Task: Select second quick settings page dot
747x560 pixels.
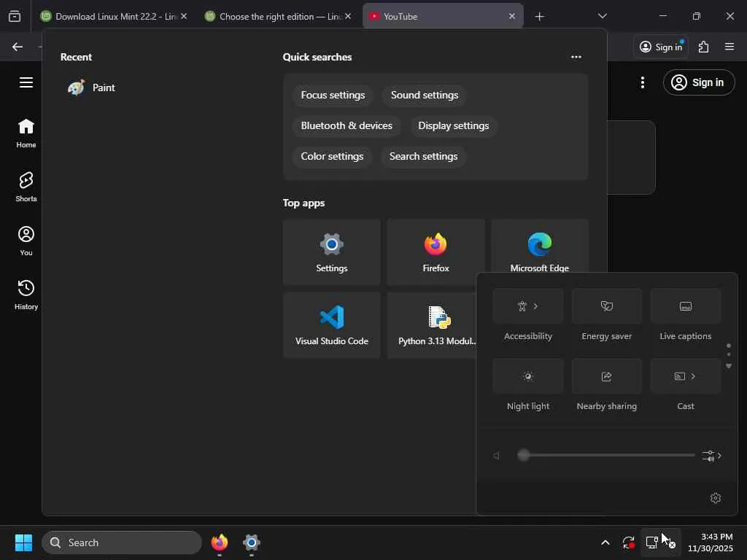Action: click(729, 355)
